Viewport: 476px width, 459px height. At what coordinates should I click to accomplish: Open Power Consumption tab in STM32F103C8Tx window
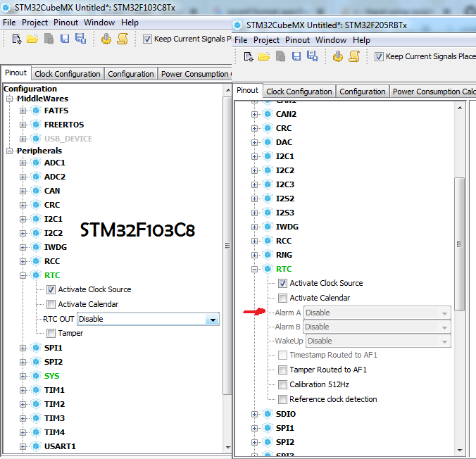(195, 74)
